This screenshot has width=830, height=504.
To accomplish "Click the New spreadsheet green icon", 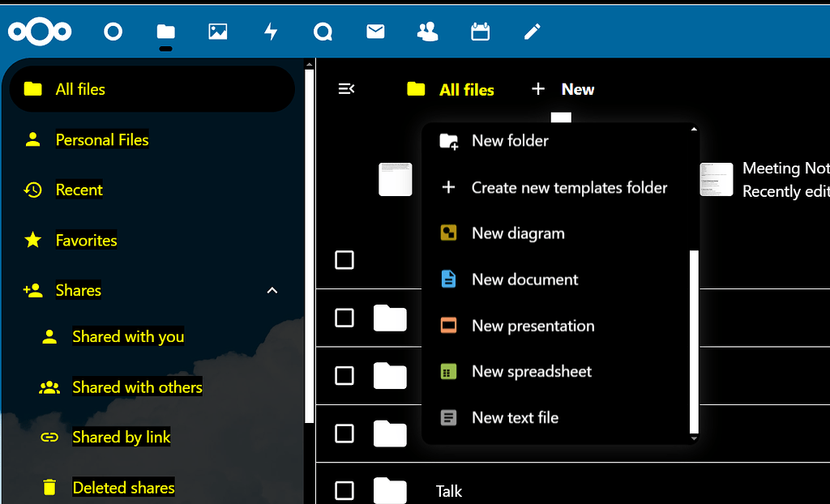I will coord(449,371).
